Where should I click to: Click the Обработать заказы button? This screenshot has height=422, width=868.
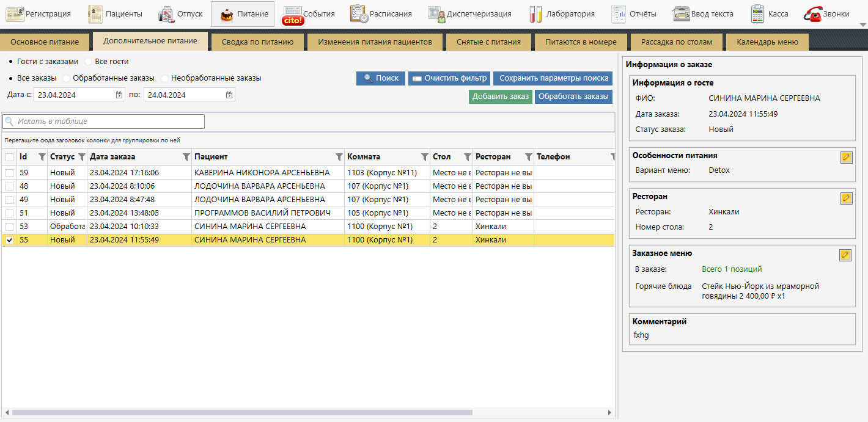pos(573,96)
